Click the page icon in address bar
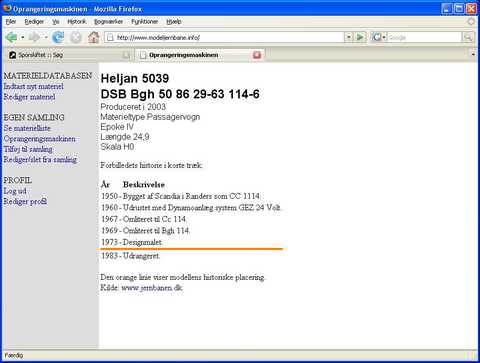Screen dimensions: 480x363 click(x=110, y=37)
